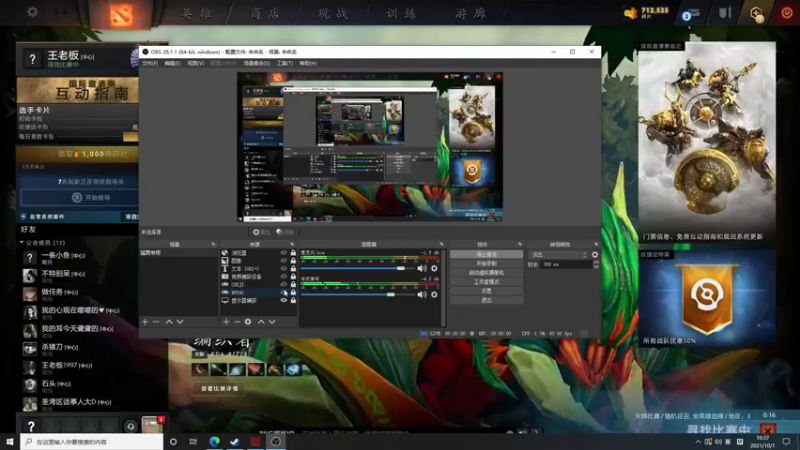Show hidden system tray icons chevron
Viewport: 800px width, 450px height.
pyautogui.click(x=698, y=442)
